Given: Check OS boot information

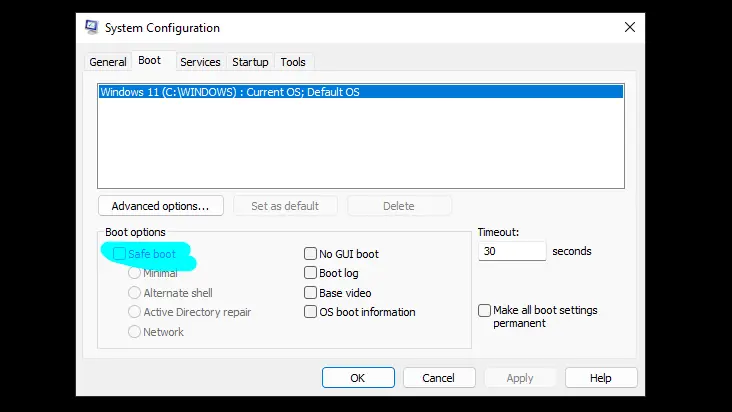Looking at the screenshot, I should (x=310, y=312).
